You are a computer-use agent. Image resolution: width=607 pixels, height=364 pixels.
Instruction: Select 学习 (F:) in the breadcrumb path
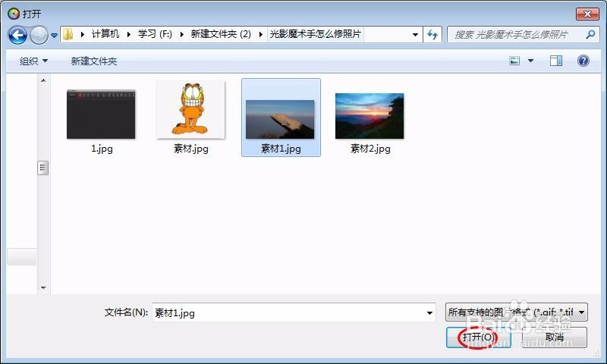[x=155, y=34]
